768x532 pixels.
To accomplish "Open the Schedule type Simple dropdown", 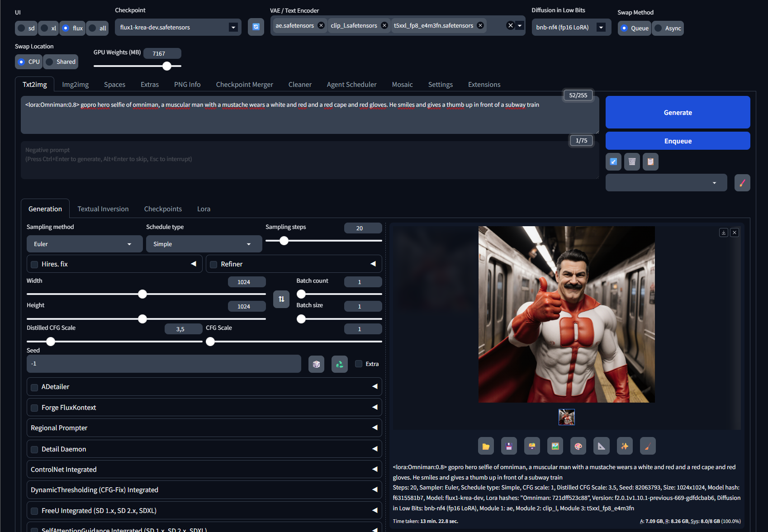I will coord(204,244).
